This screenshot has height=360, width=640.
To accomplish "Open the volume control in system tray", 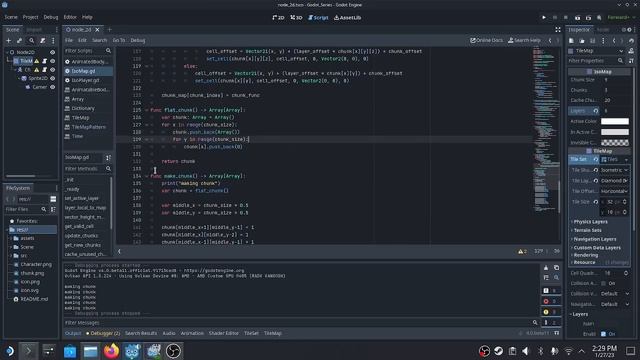I will (526, 351).
